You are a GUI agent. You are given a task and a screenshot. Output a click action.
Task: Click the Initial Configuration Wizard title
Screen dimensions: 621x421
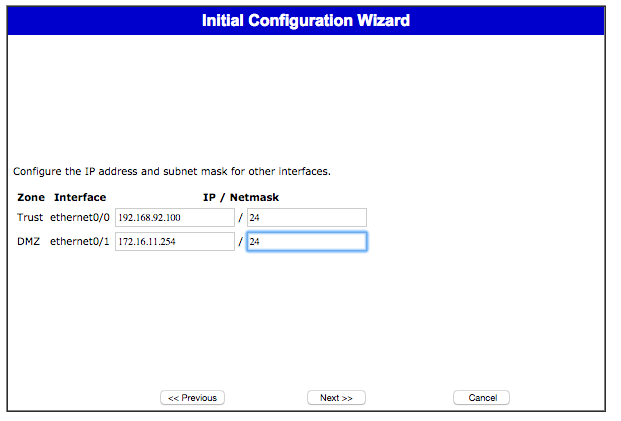[x=305, y=21]
